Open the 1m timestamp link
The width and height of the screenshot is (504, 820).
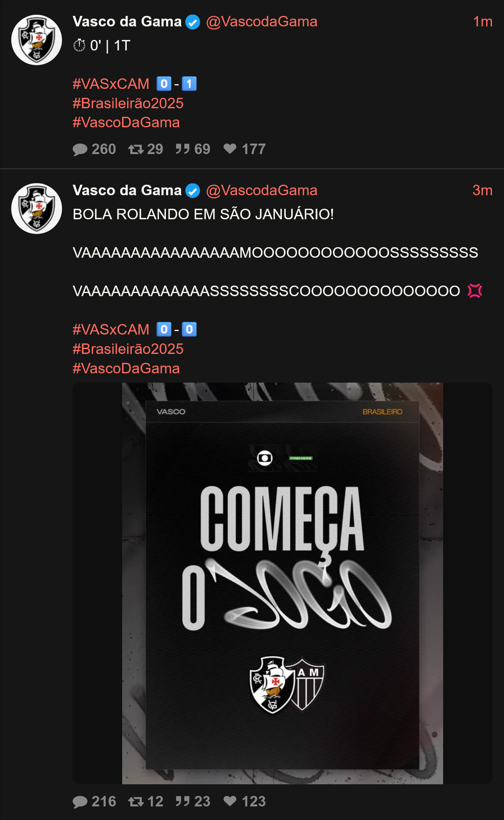tap(483, 22)
